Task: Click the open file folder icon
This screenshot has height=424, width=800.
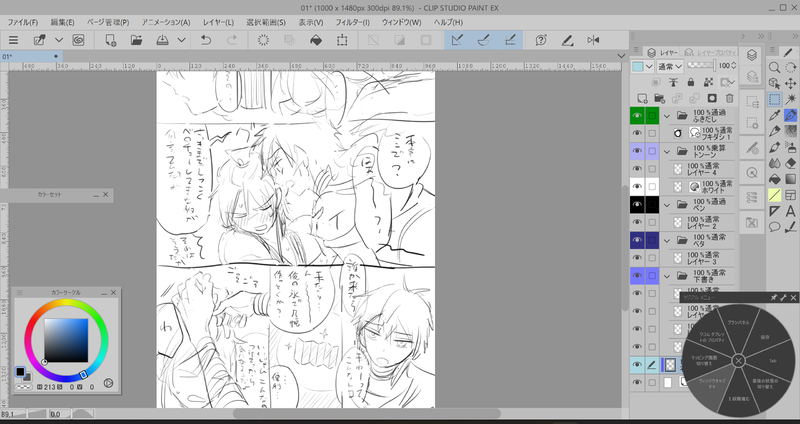Action: tap(136, 40)
